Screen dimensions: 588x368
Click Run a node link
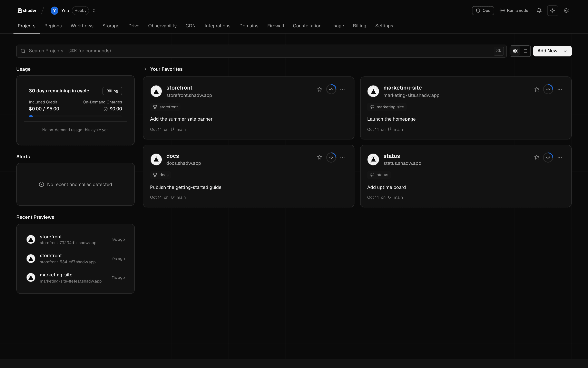[514, 10]
